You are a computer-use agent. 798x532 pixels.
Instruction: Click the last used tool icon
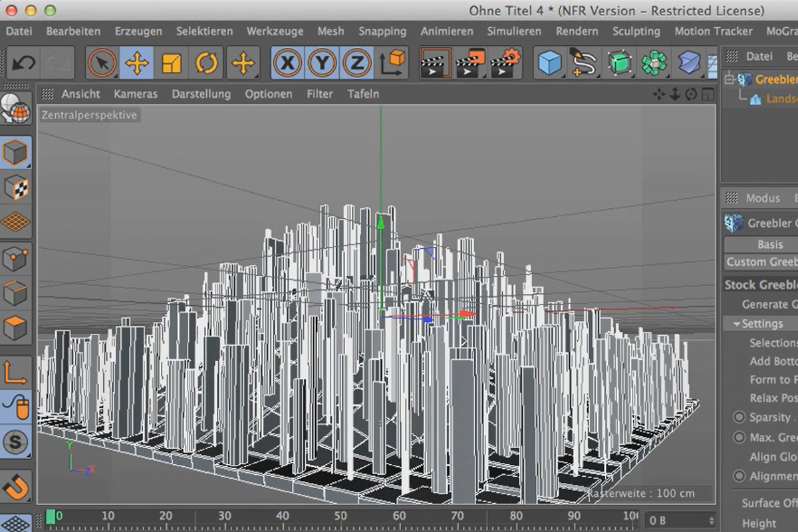coord(243,64)
